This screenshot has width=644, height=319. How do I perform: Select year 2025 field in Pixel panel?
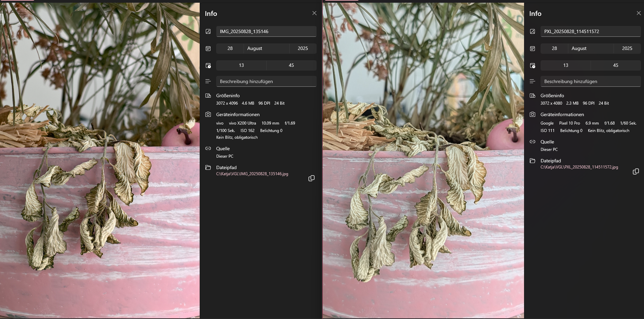pyautogui.click(x=627, y=49)
